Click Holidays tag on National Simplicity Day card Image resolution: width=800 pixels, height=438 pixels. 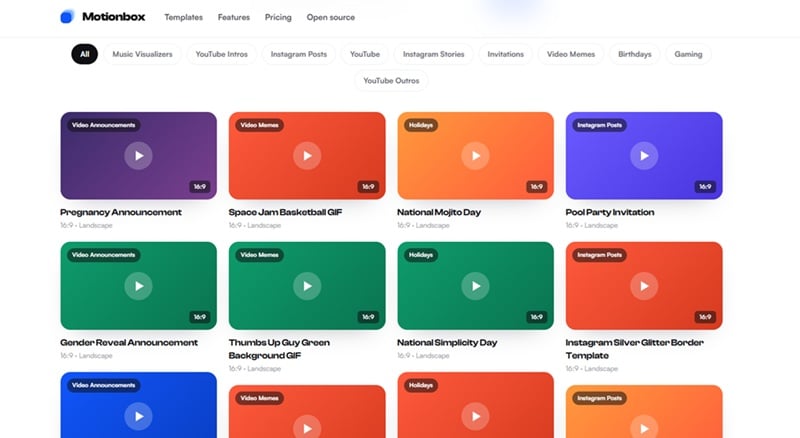[421, 255]
